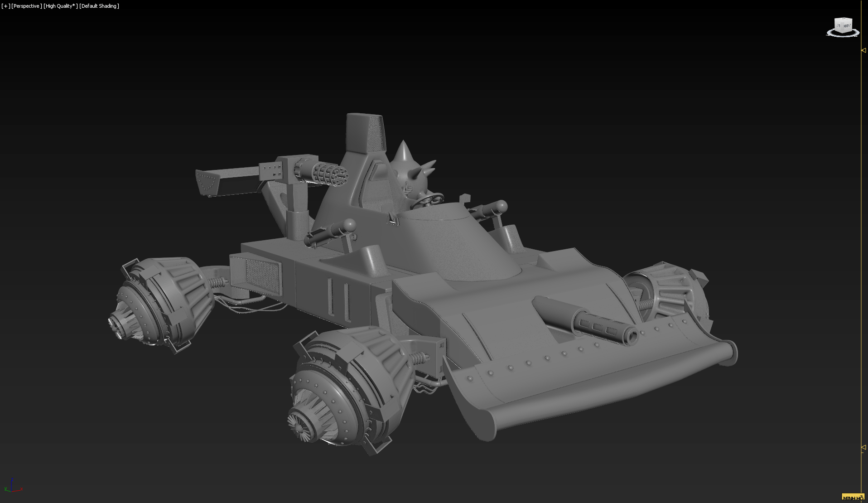
Task: Open the Default Shading per-view menu
Action: [99, 6]
